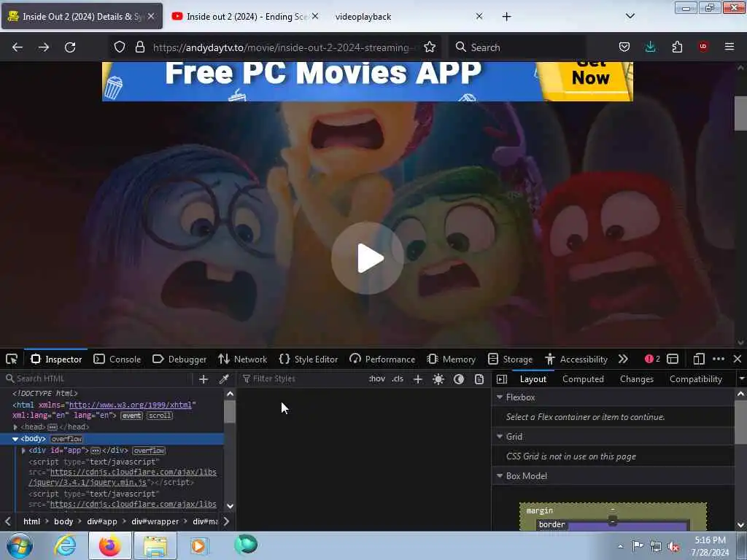This screenshot has height=560, width=747.
Task: Toggle light color scheme simulation
Action: (438, 379)
